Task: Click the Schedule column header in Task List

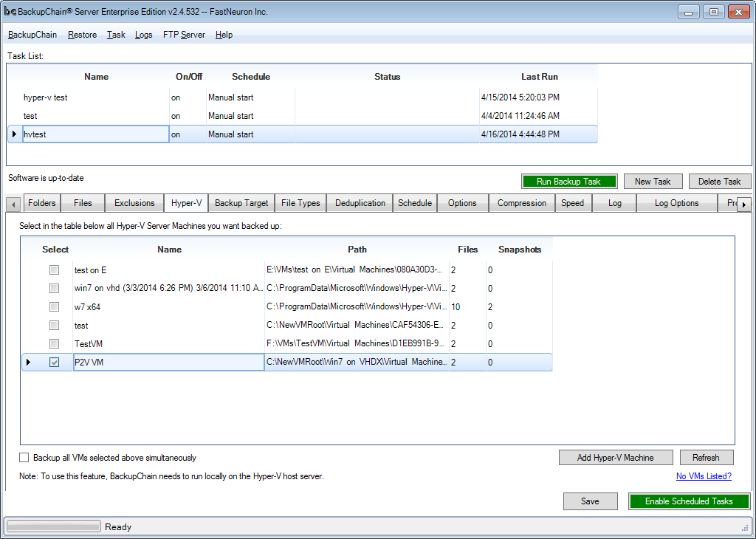Action: (251, 77)
